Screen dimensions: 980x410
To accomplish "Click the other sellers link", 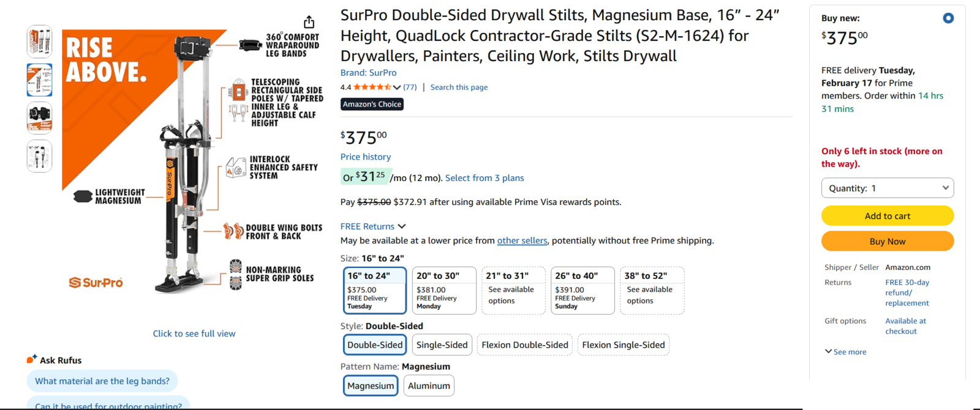I will tap(522, 240).
